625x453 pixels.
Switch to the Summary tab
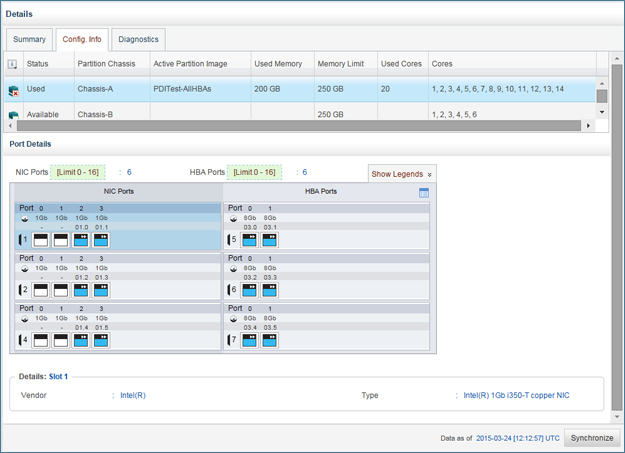pyautogui.click(x=29, y=40)
